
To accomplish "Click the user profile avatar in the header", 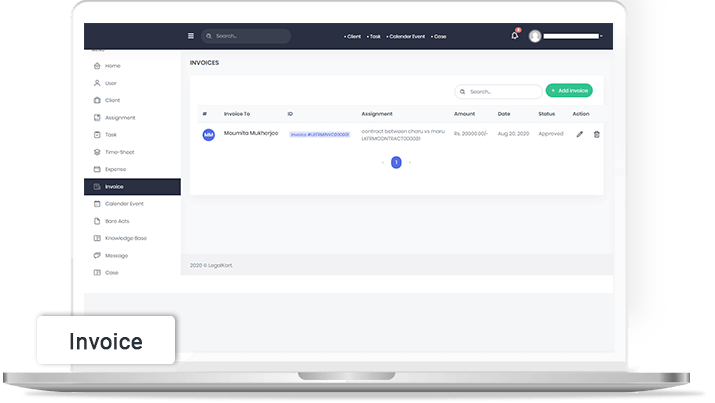I will pos(535,36).
